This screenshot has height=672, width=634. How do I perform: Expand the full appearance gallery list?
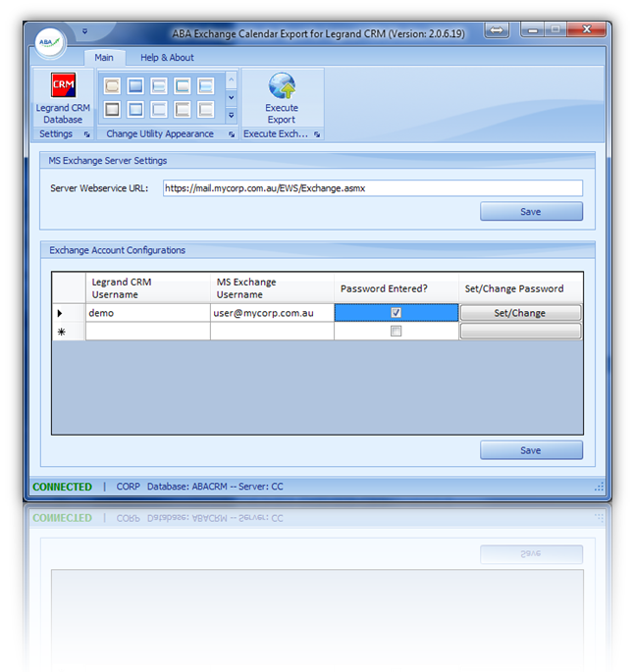pos(231,115)
